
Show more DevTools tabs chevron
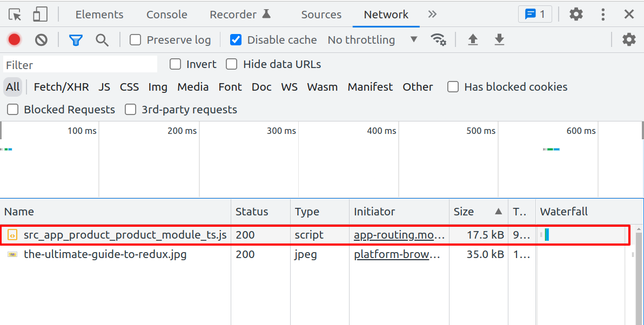(x=432, y=15)
